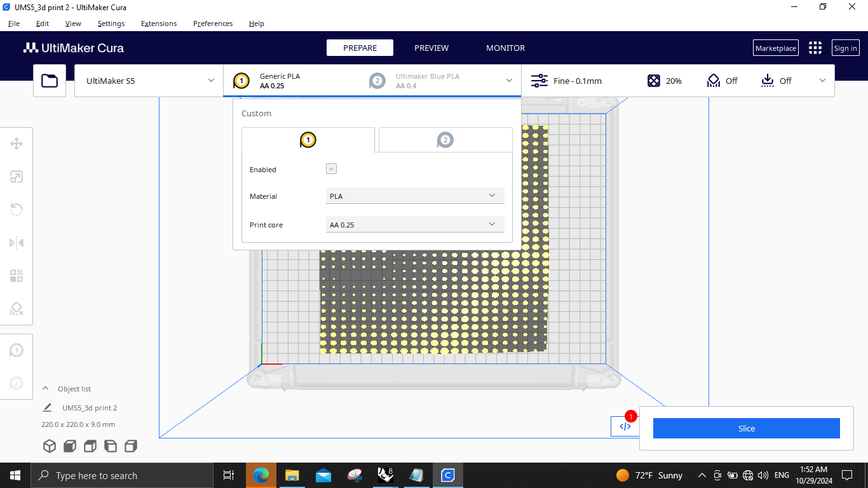Select the Rotate tool in left toolbar
The image size is (868, 488).
(17, 210)
